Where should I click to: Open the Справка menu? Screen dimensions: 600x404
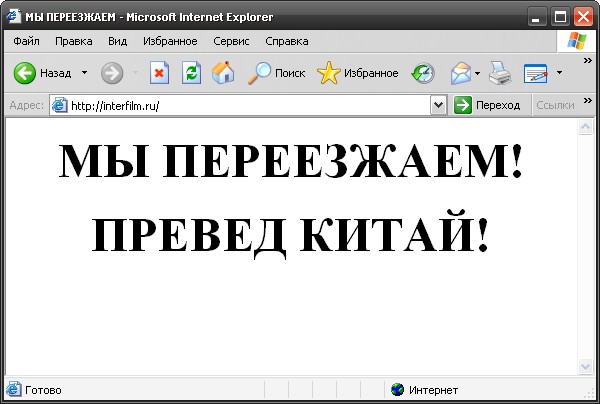coord(287,41)
